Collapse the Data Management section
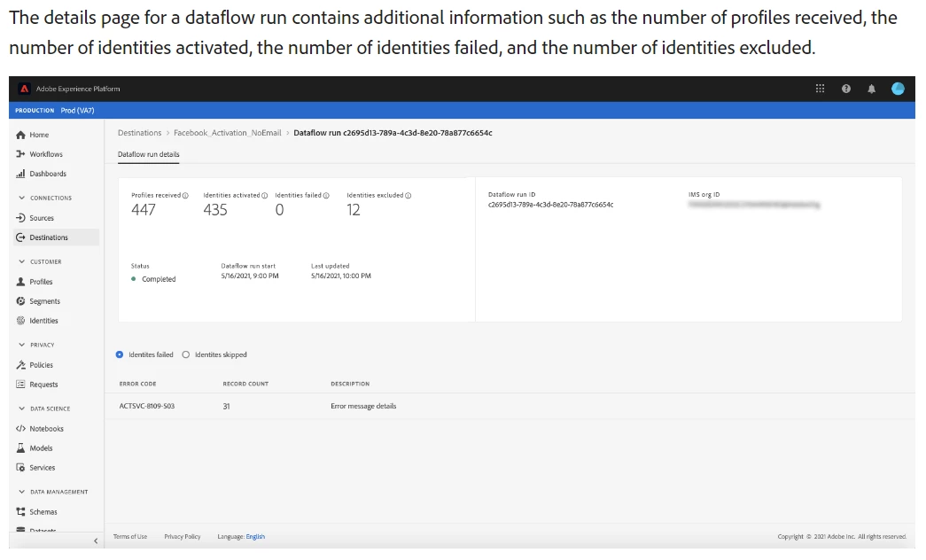Viewport: 926px width, 560px height. [22, 492]
